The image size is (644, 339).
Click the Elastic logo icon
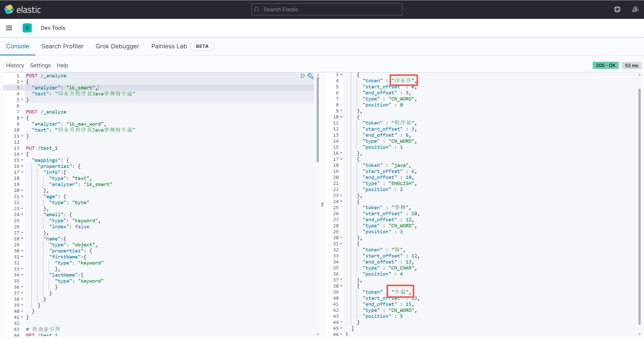[x=9, y=9]
